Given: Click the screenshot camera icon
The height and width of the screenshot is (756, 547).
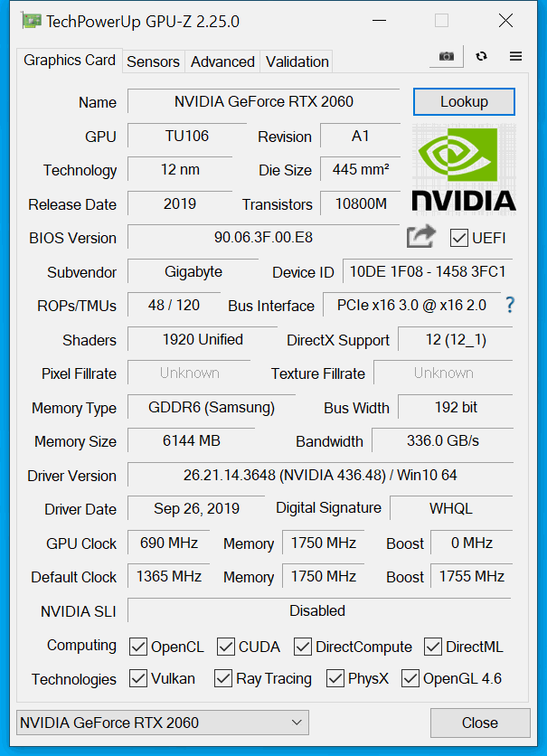Looking at the screenshot, I should 447,56.
